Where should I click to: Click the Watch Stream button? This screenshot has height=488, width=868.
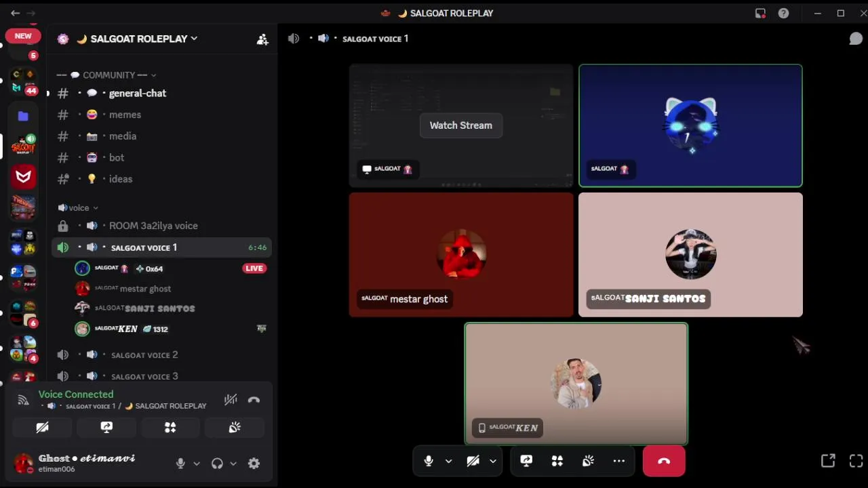click(461, 125)
